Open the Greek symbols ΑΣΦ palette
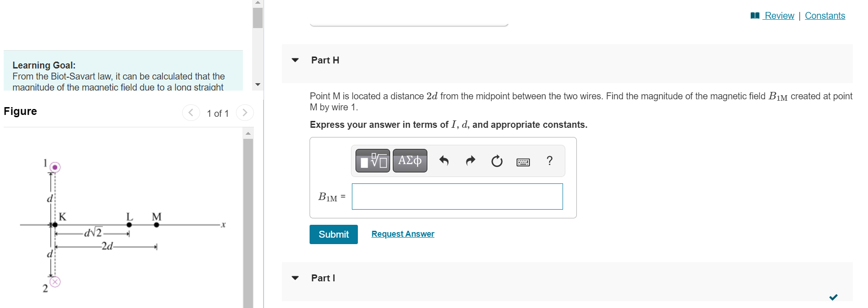This screenshot has width=868, height=308. (x=410, y=161)
